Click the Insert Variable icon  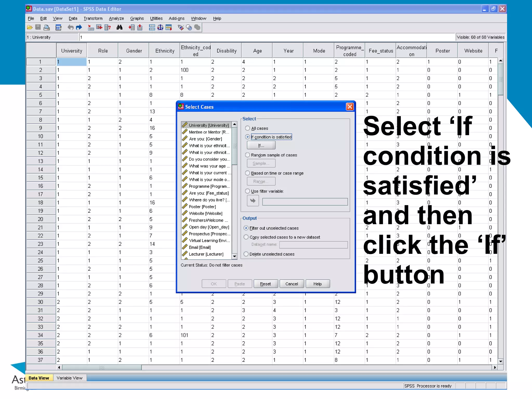pyautogui.click(x=140, y=27)
